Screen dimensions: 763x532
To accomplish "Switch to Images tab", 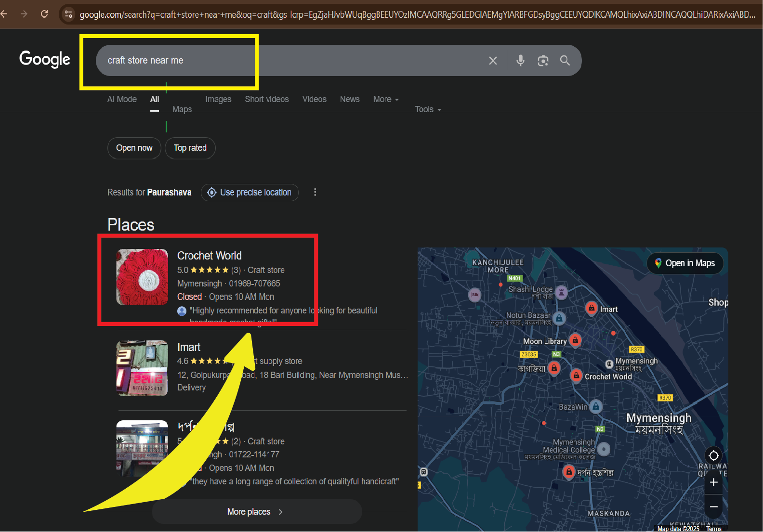I will (218, 99).
